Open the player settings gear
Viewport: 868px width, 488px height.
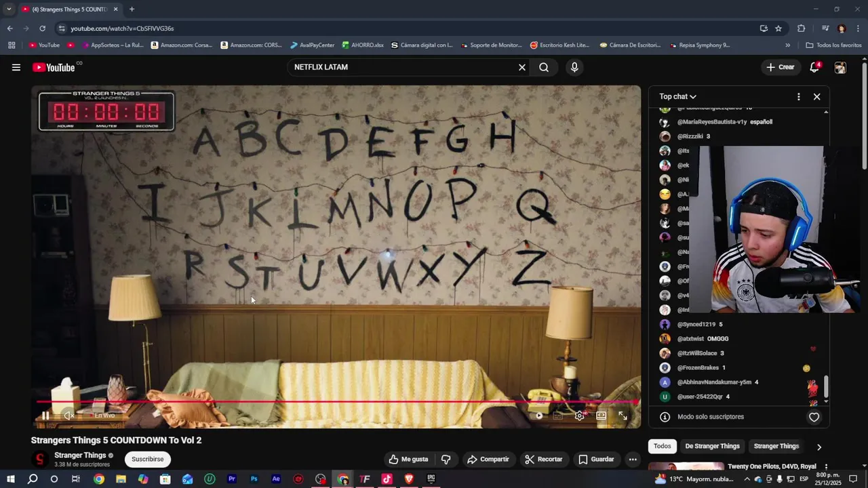point(579,415)
